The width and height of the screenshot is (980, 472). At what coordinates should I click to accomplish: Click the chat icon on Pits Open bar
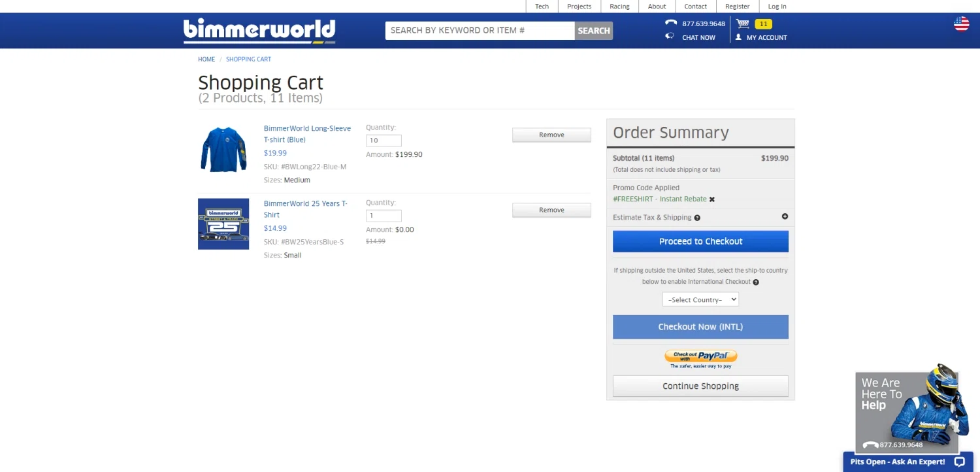(x=959, y=462)
